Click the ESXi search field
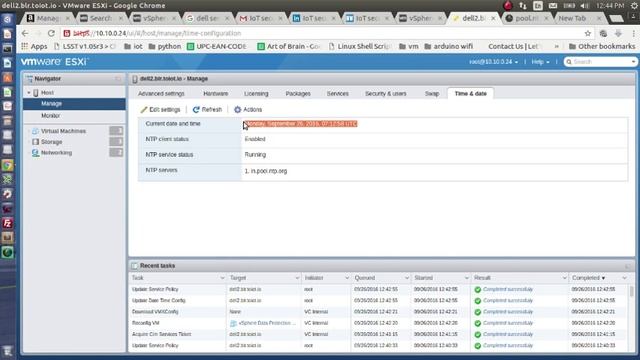The image size is (640, 360). (600, 62)
